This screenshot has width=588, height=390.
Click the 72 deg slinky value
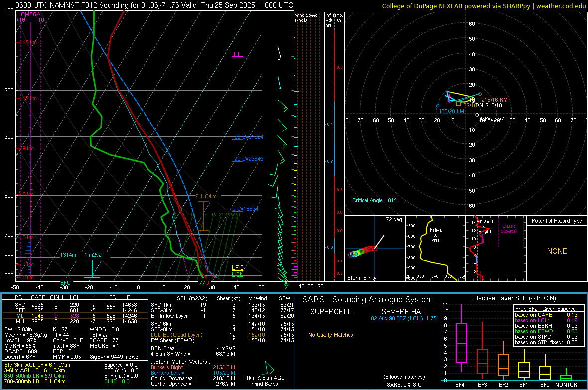(x=394, y=219)
